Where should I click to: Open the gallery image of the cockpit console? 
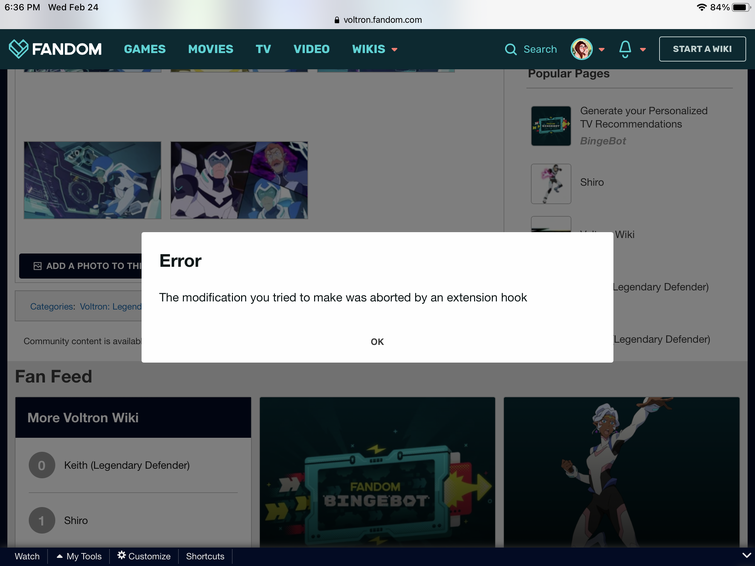(92, 180)
